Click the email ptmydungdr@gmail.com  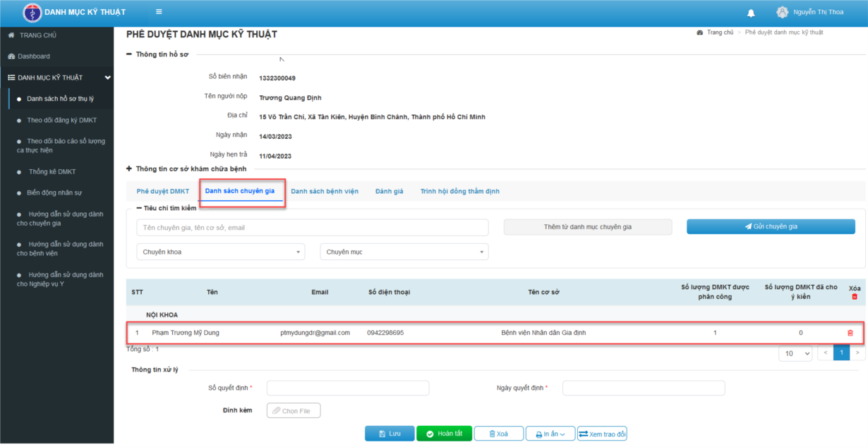tap(315, 333)
